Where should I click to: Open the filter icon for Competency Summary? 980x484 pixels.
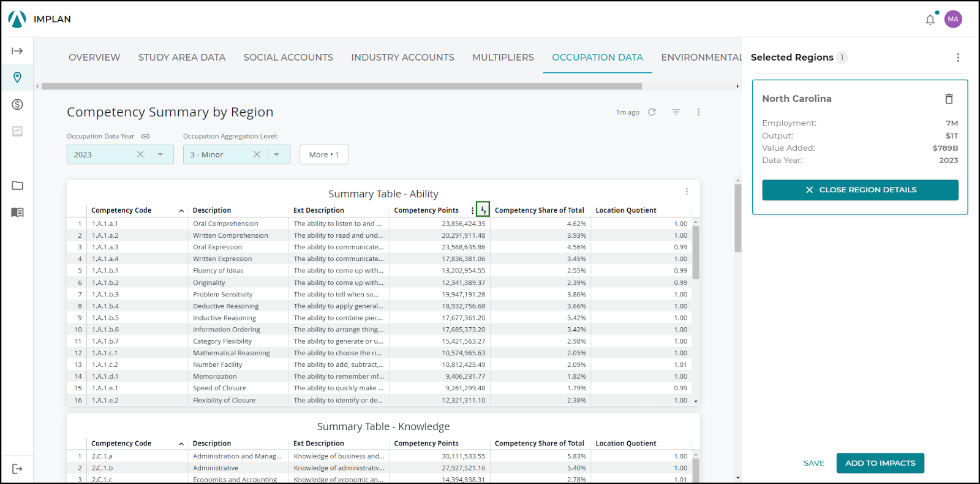676,112
